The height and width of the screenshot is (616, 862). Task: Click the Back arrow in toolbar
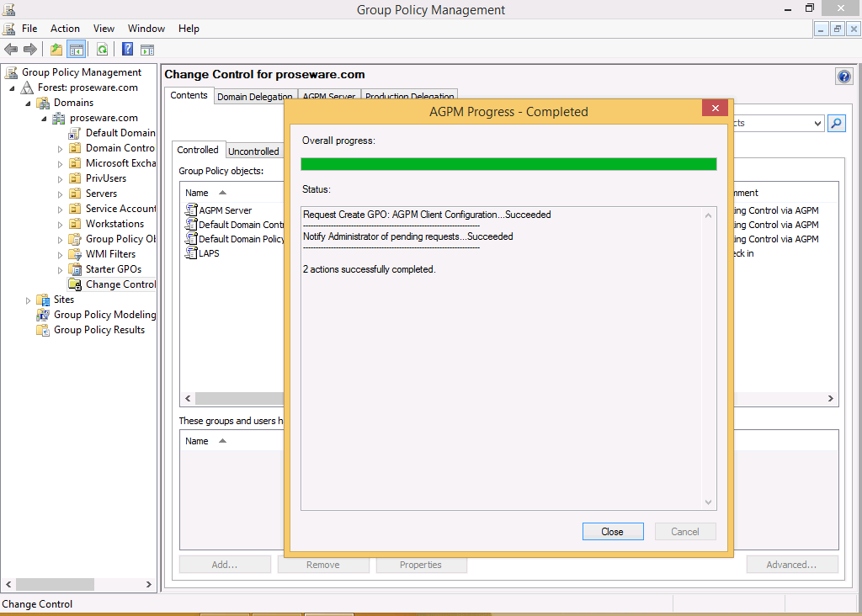coord(11,50)
